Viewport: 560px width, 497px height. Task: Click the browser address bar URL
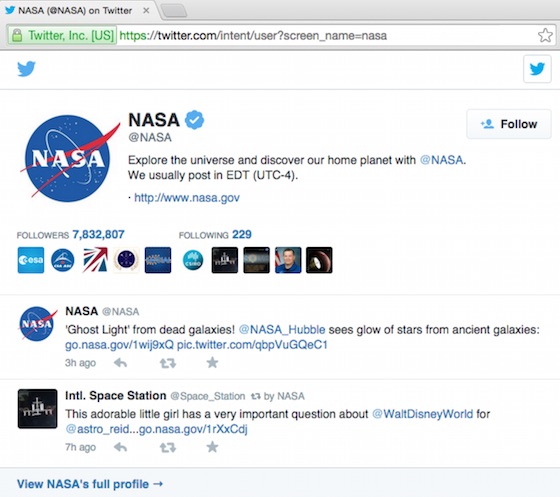point(253,35)
